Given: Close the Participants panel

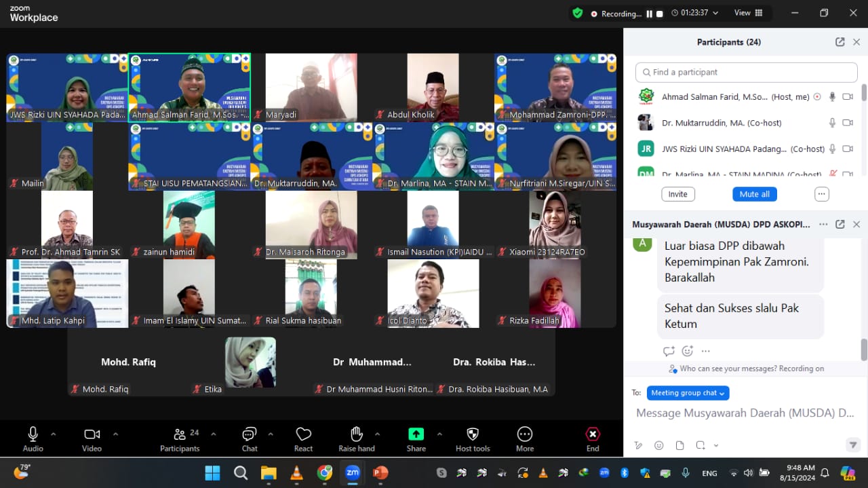Looking at the screenshot, I should point(856,42).
